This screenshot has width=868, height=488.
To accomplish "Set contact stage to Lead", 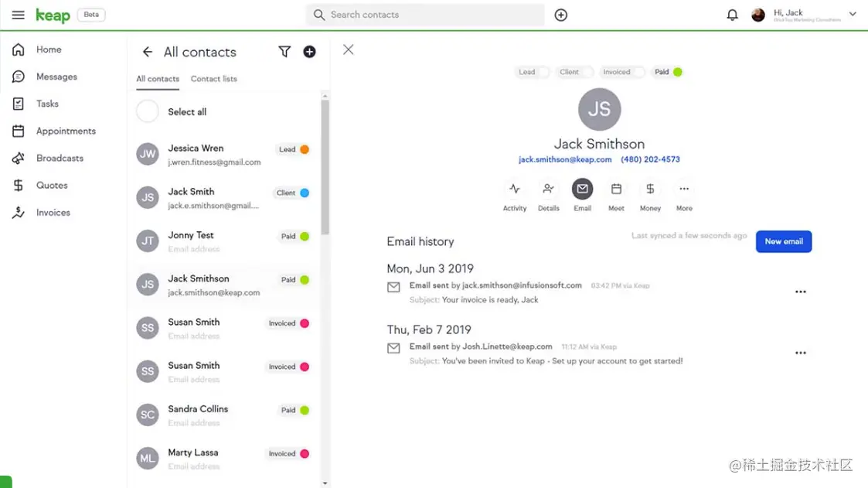I will (533, 72).
